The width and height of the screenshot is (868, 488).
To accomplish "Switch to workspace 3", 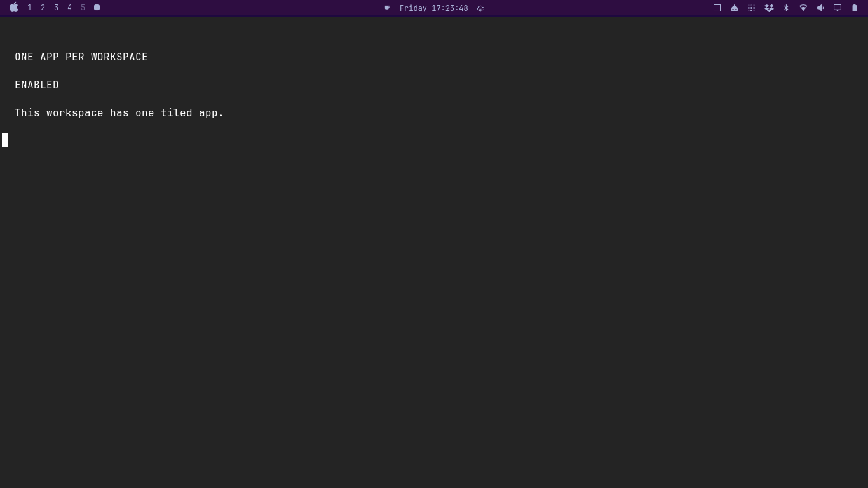I will coord(56,8).
